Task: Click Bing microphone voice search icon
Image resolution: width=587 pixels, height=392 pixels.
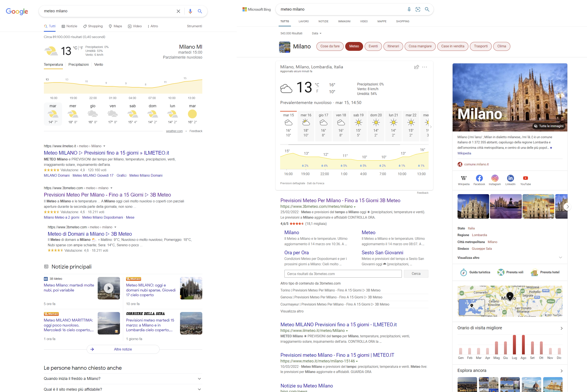Action: coord(409,9)
